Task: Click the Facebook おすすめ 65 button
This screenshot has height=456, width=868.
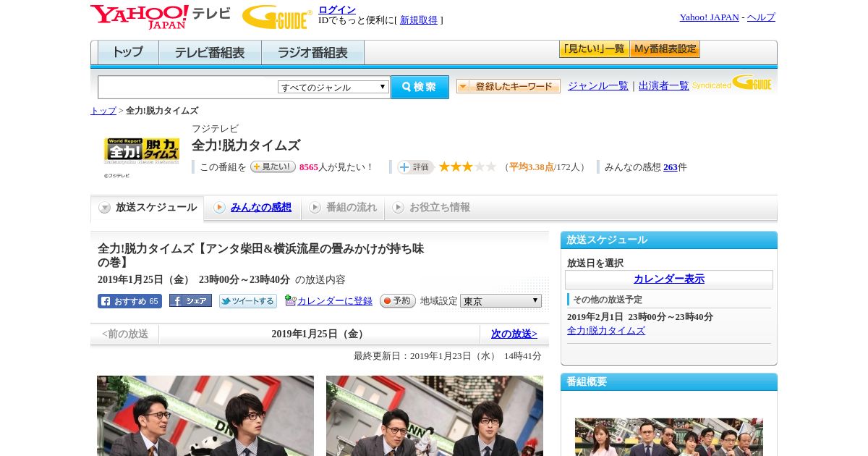Action: (129, 301)
